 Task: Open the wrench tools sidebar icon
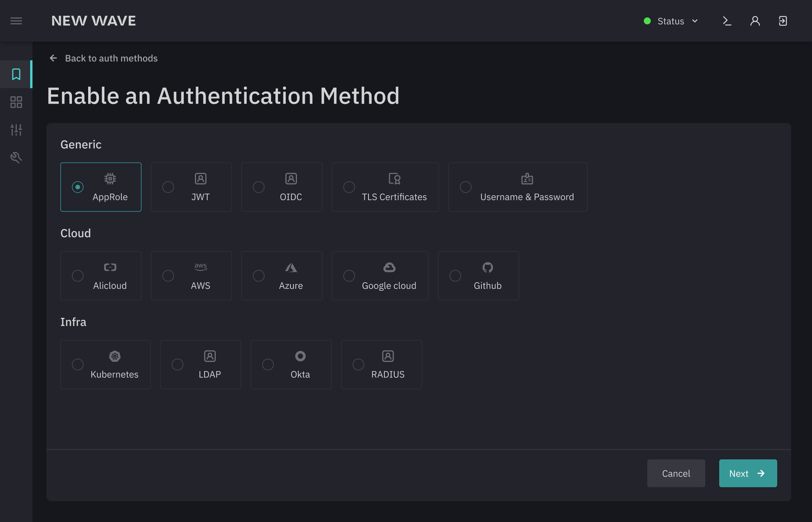tap(16, 157)
